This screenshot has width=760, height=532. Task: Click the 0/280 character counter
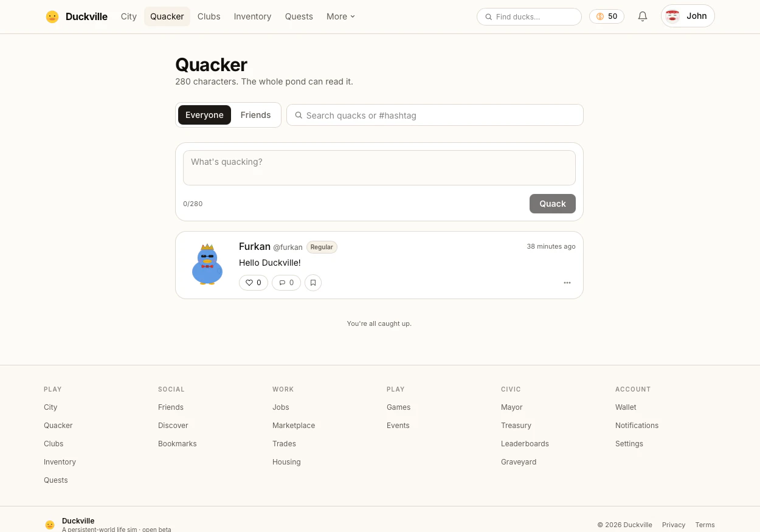[x=193, y=204]
